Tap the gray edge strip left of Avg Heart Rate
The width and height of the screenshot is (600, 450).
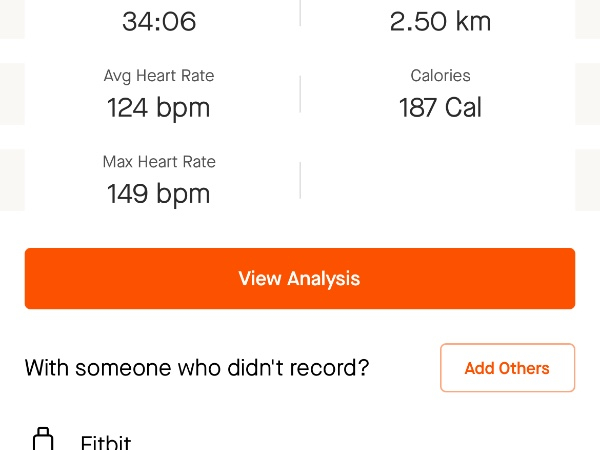click(x=11, y=94)
